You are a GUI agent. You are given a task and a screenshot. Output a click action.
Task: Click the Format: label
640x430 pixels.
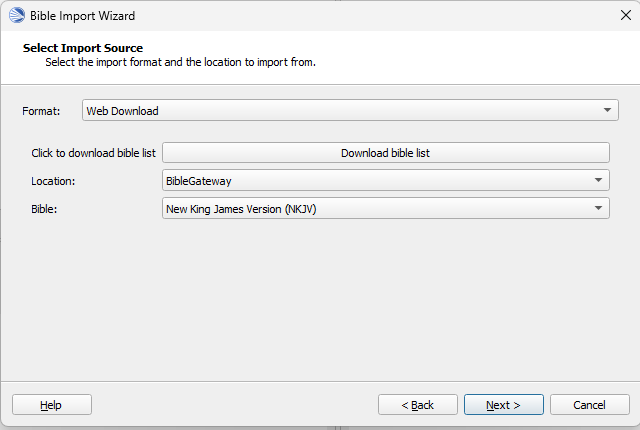[x=41, y=111]
